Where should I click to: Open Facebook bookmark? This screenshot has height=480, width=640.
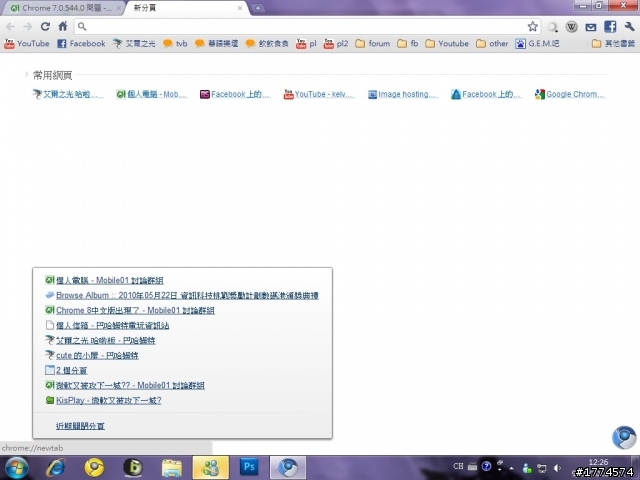tap(81, 43)
